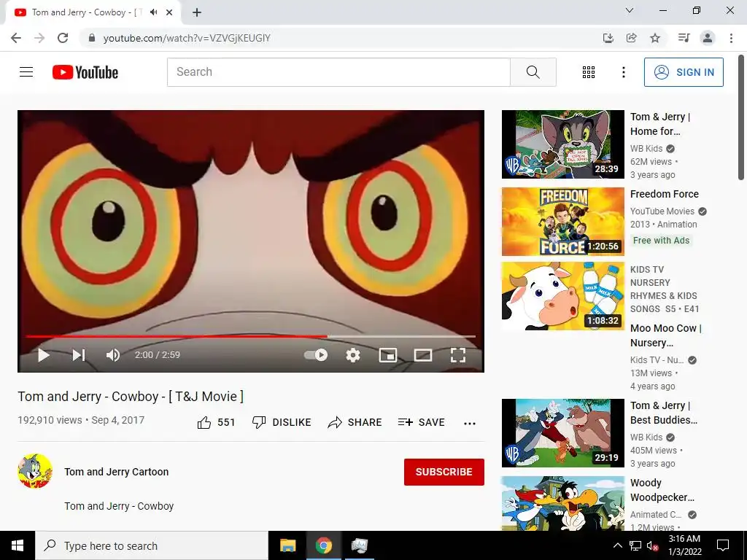Share this page from address bar
The image size is (747, 560).
pyautogui.click(x=632, y=38)
